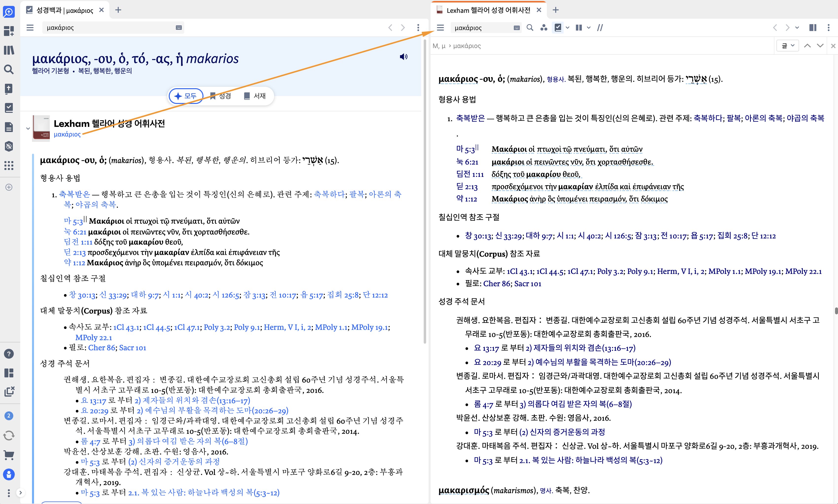Open the Factbook panel hamburger menu
The image size is (838, 504).
(30, 28)
